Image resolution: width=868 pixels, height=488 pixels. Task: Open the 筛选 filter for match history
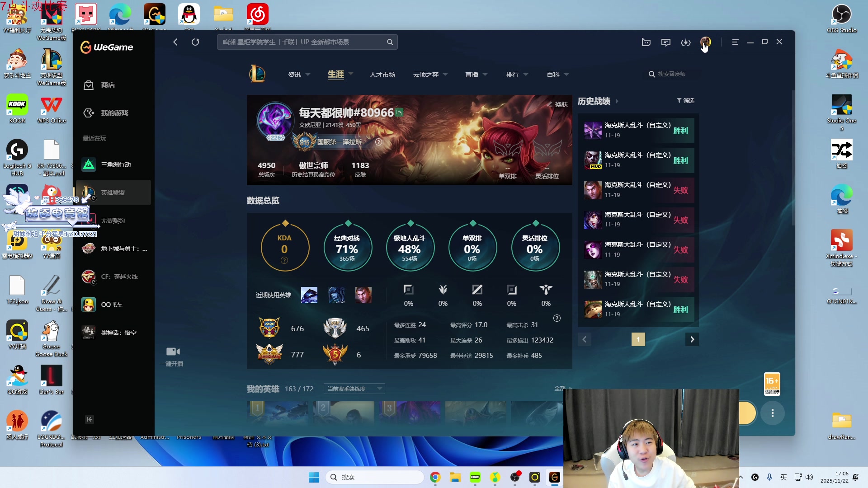685,100
